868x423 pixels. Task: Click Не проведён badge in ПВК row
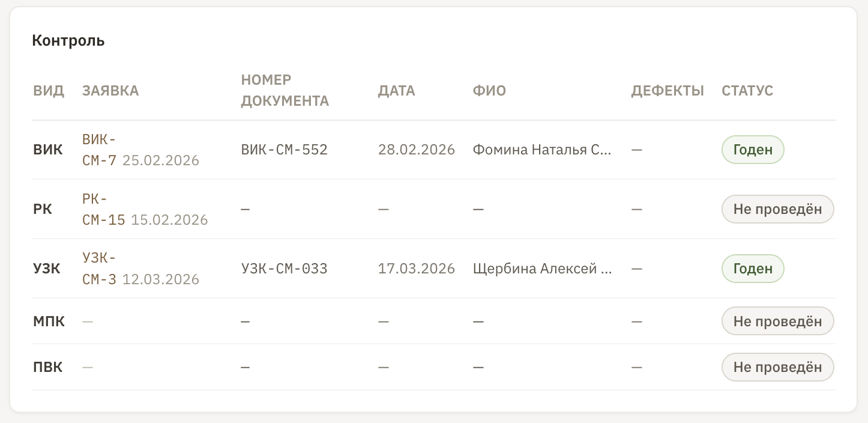778,367
